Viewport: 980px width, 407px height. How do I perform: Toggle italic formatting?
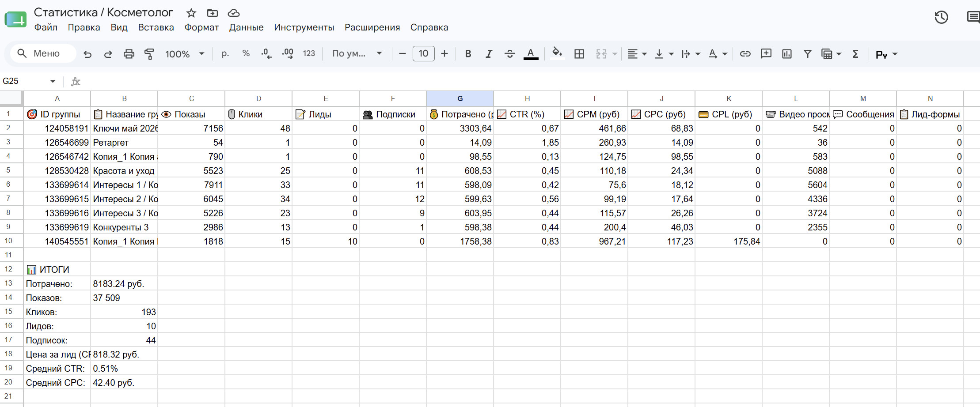click(489, 54)
